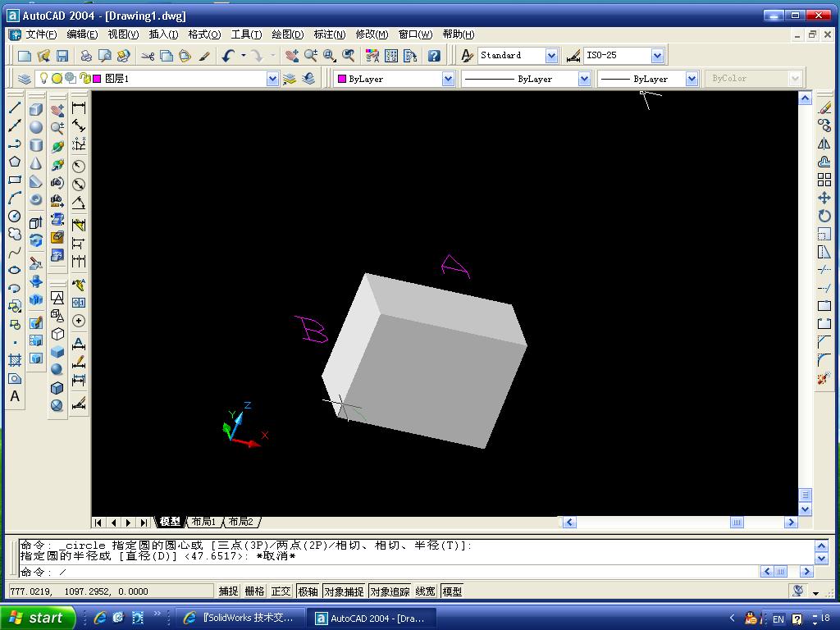This screenshot has width=840, height=630.
Task: Open the 视图(V) menu
Action: tap(123, 34)
